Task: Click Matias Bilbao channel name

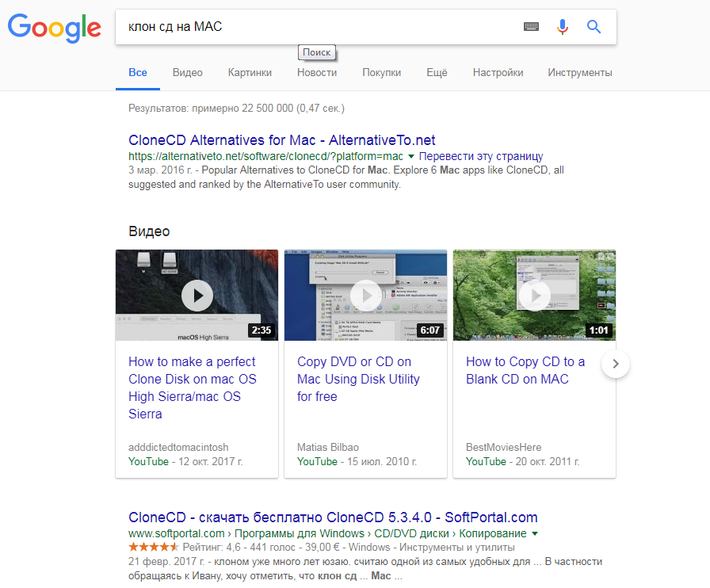Action: pyautogui.click(x=328, y=448)
